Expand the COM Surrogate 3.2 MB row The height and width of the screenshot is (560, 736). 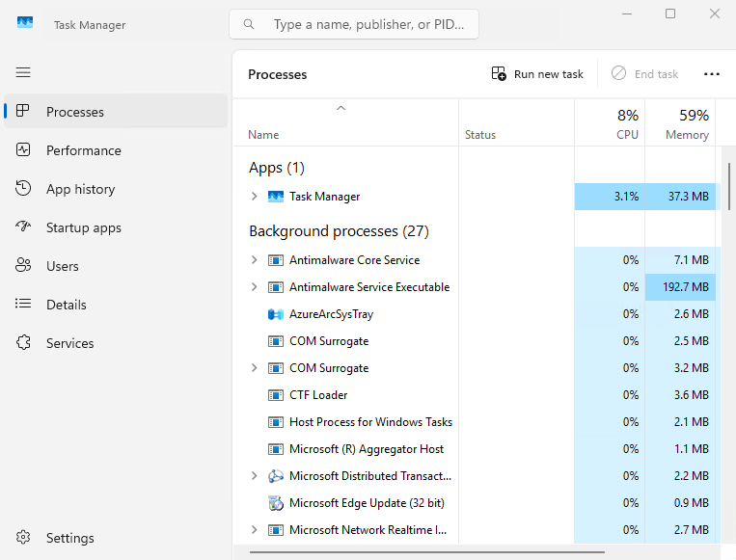pos(254,368)
